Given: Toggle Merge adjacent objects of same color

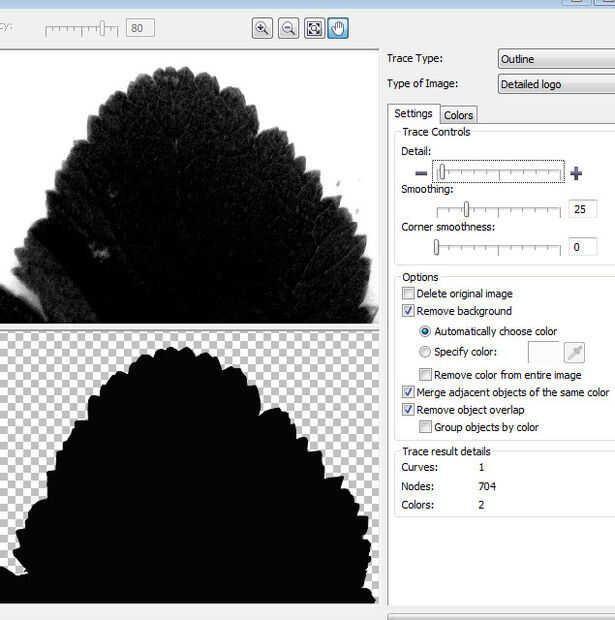Looking at the screenshot, I should (408, 392).
